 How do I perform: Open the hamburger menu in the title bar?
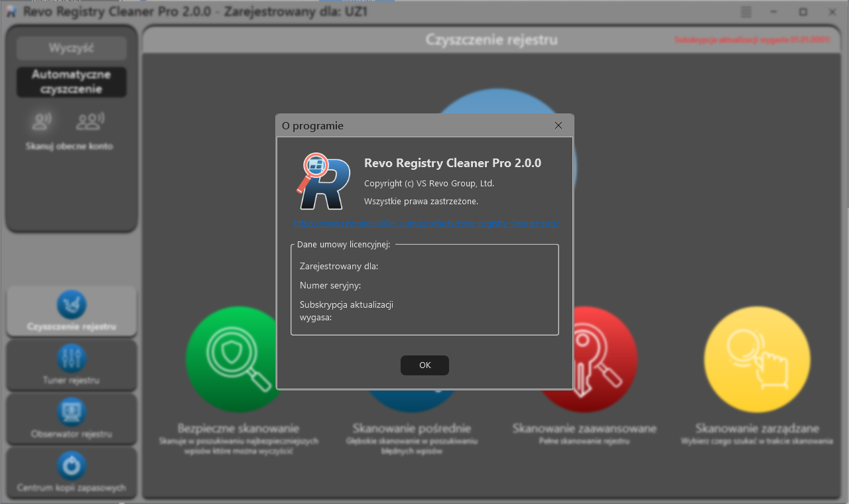746,12
